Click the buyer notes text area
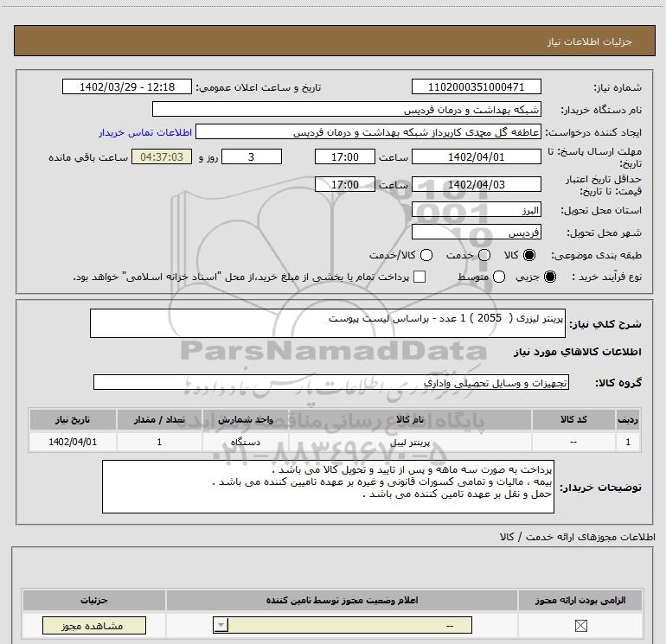Image resolution: width=666 pixels, height=644 pixels. click(328, 487)
